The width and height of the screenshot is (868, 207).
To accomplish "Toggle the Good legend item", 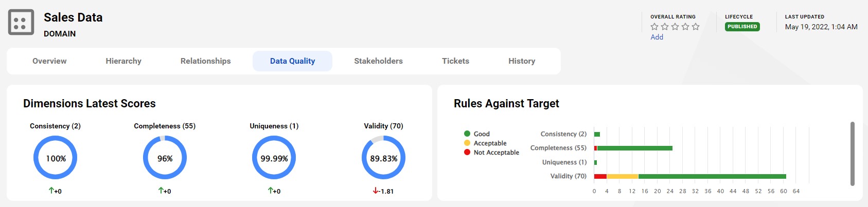I will [477, 134].
